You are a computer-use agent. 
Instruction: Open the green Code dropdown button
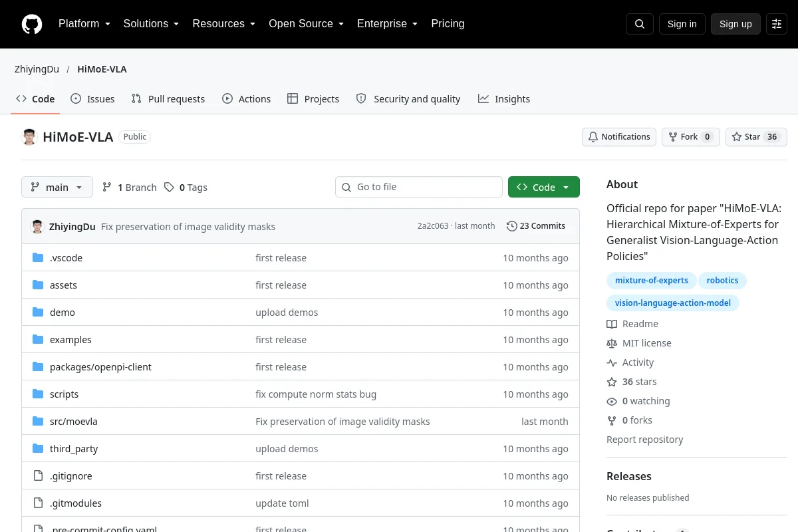[544, 188]
